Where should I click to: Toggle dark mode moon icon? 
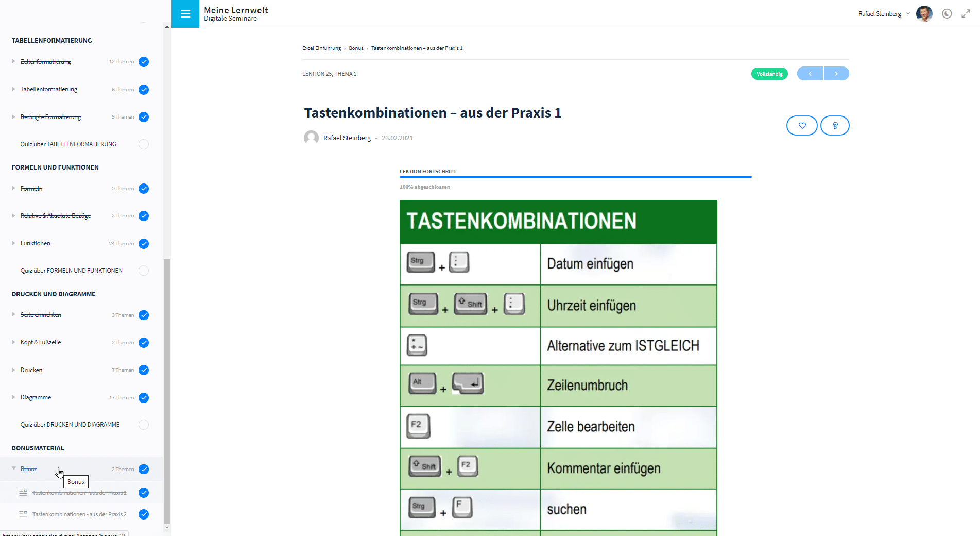tap(947, 14)
